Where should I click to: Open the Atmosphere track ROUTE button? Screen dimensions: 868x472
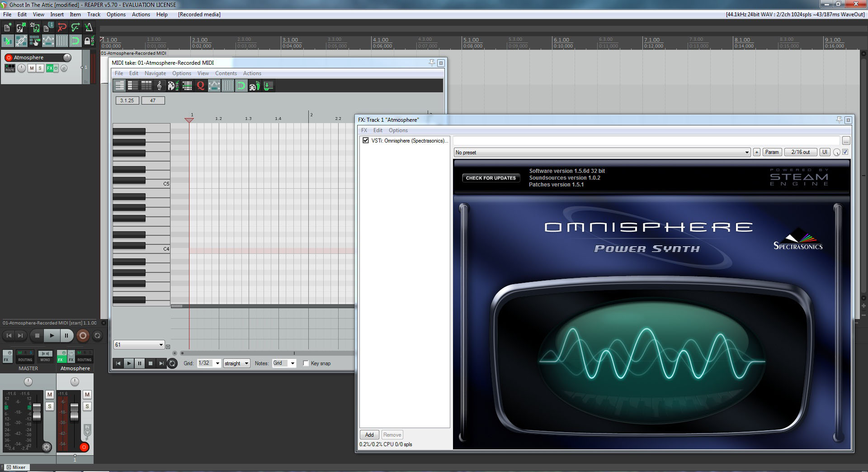pyautogui.click(x=10, y=68)
